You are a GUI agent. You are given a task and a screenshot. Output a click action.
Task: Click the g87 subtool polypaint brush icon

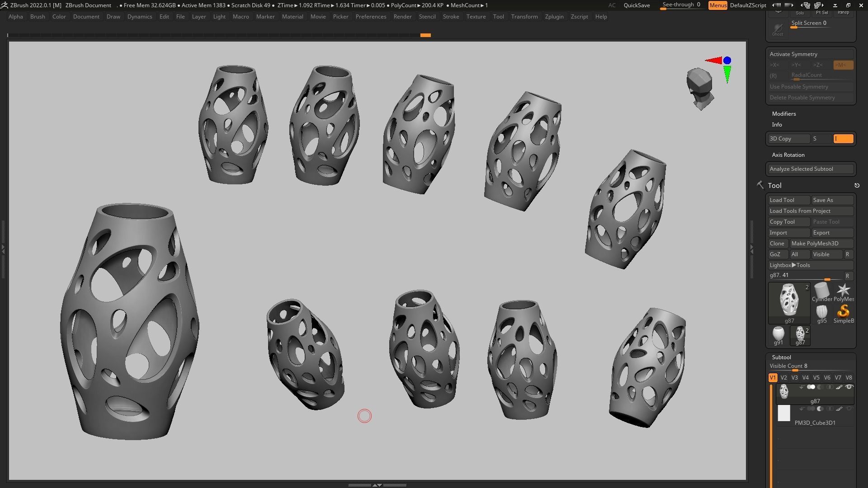[839, 387]
